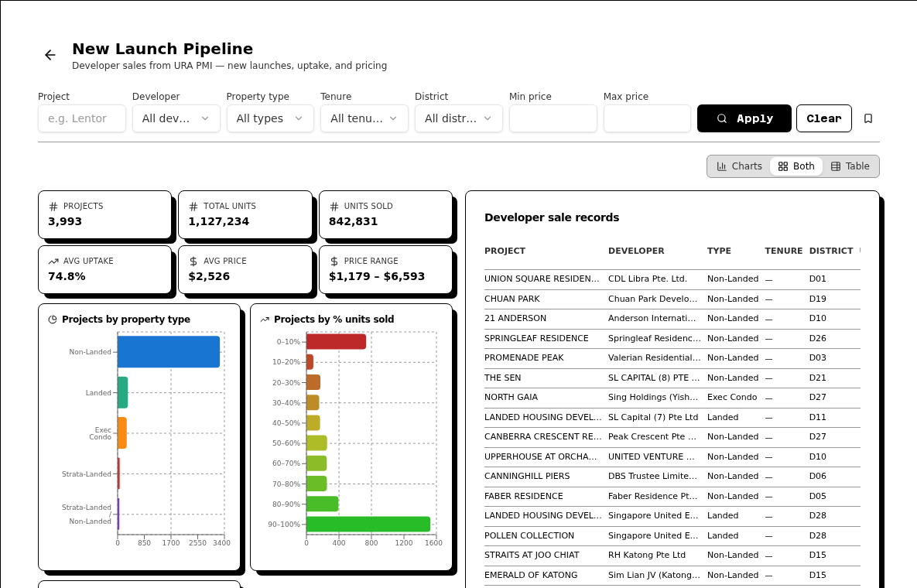Select the EMERALD OF KATONG row
This screenshot has width=917, height=588.
(x=672, y=575)
